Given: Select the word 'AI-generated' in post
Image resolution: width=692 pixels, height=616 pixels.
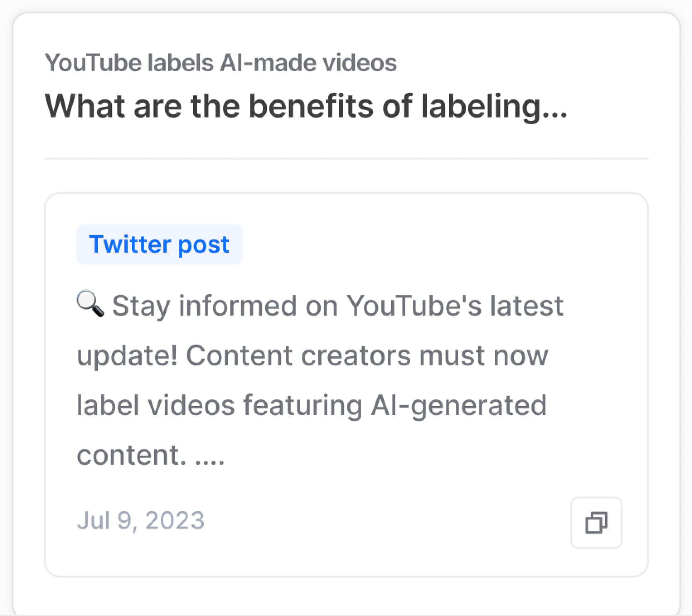Looking at the screenshot, I should [459, 406].
